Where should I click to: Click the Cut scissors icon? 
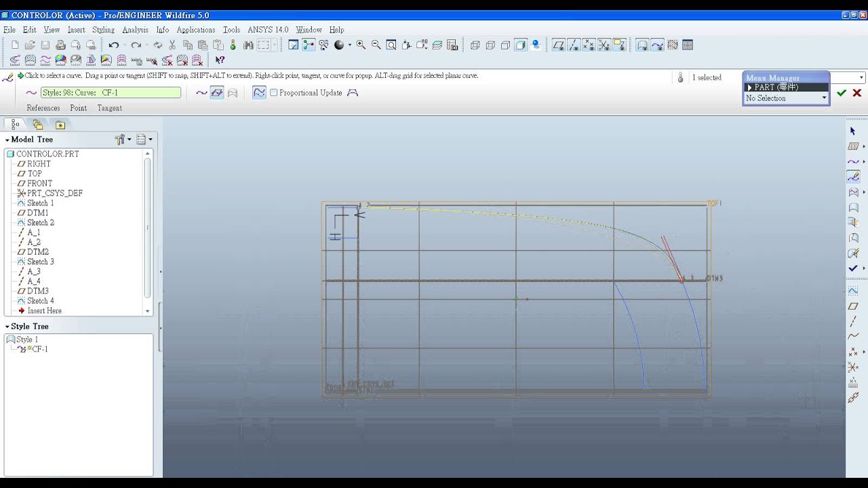click(x=172, y=45)
